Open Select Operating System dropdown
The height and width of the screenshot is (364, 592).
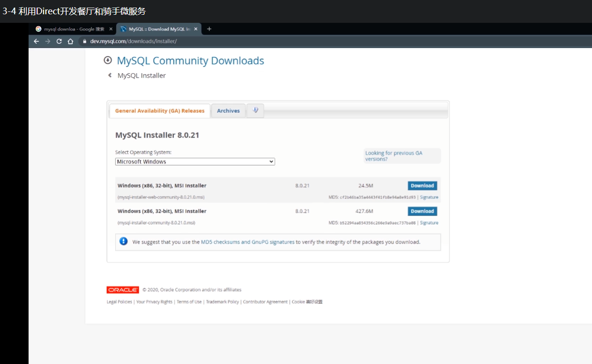point(195,162)
